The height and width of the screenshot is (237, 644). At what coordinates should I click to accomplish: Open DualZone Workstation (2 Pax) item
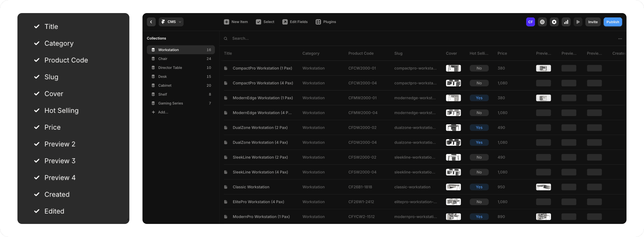pyautogui.click(x=260, y=127)
